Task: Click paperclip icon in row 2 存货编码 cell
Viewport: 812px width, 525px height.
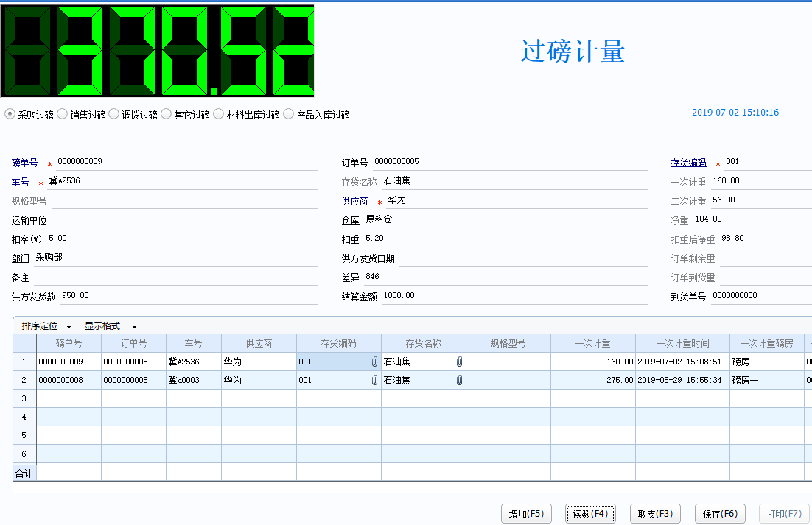Action: pyautogui.click(x=374, y=380)
